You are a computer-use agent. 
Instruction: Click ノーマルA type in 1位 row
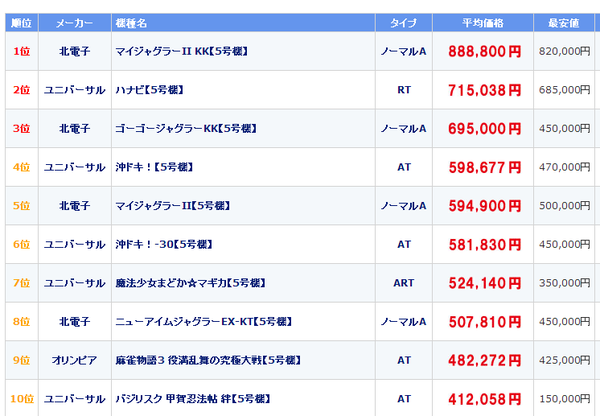coord(404,51)
